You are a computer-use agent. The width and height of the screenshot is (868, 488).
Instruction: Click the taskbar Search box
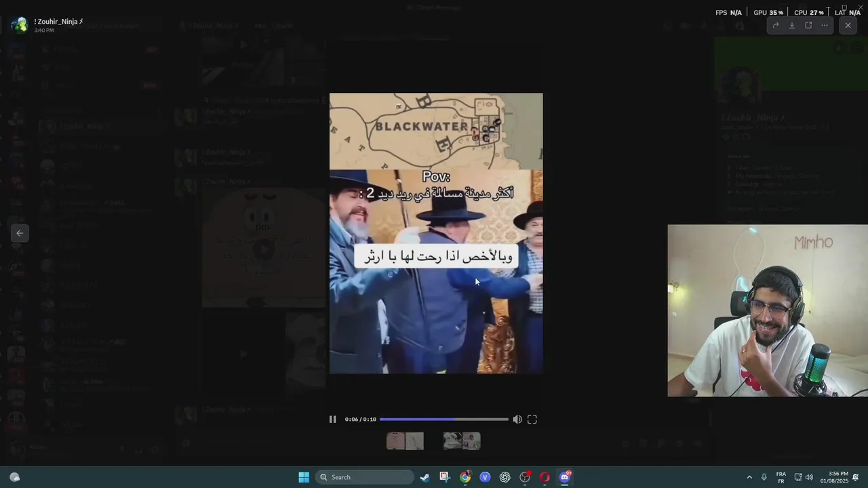(x=366, y=477)
